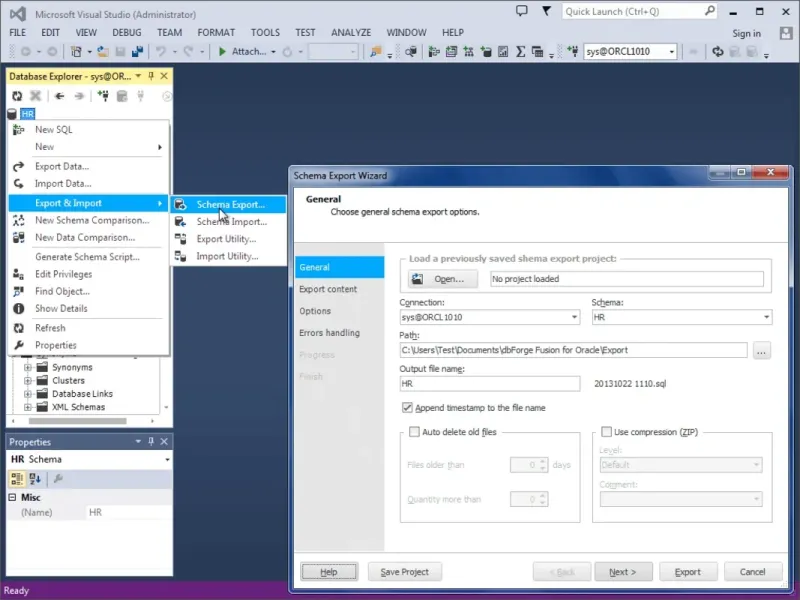800x600 pixels.
Task: Click the Output file name field
Action: (x=490, y=384)
